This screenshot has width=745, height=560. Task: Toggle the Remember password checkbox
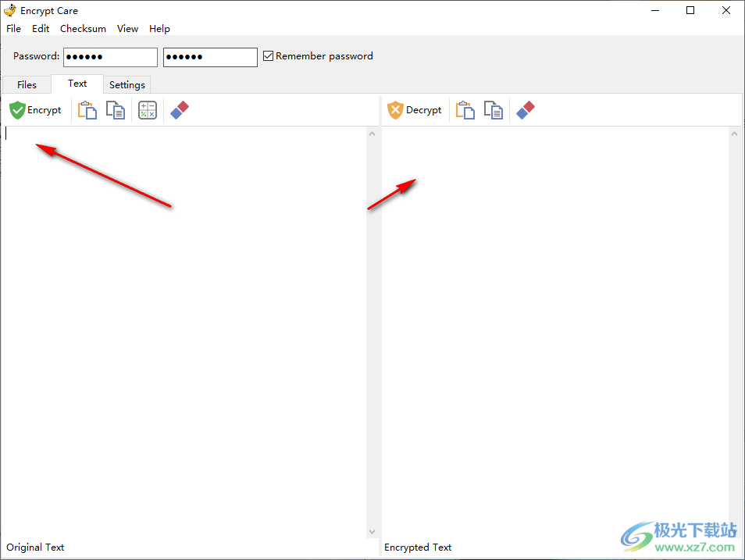point(269,56)
